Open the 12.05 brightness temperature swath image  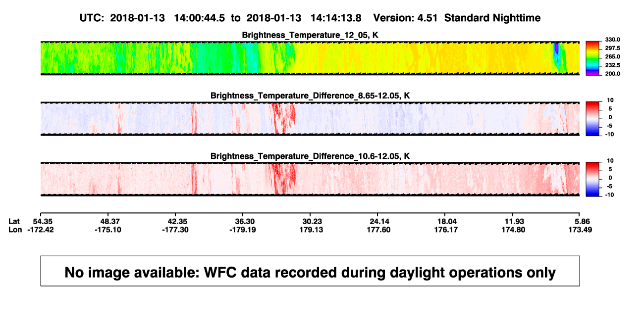310,58
